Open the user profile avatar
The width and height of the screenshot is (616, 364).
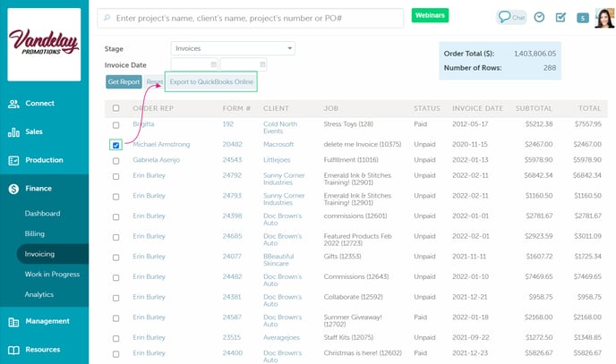[x=604, y=18]
